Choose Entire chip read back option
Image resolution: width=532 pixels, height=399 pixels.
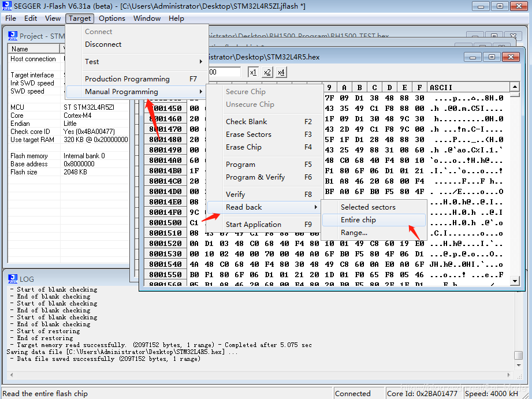pos(374,220)
